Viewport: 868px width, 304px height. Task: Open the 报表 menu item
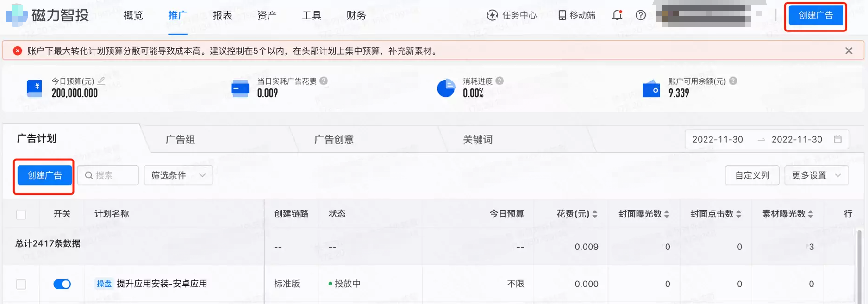(x=222, y=15)
